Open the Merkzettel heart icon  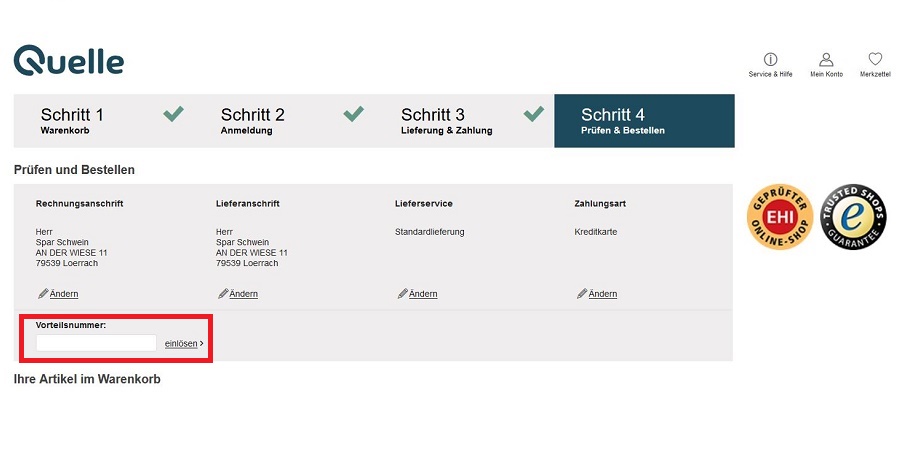(875, 59)
